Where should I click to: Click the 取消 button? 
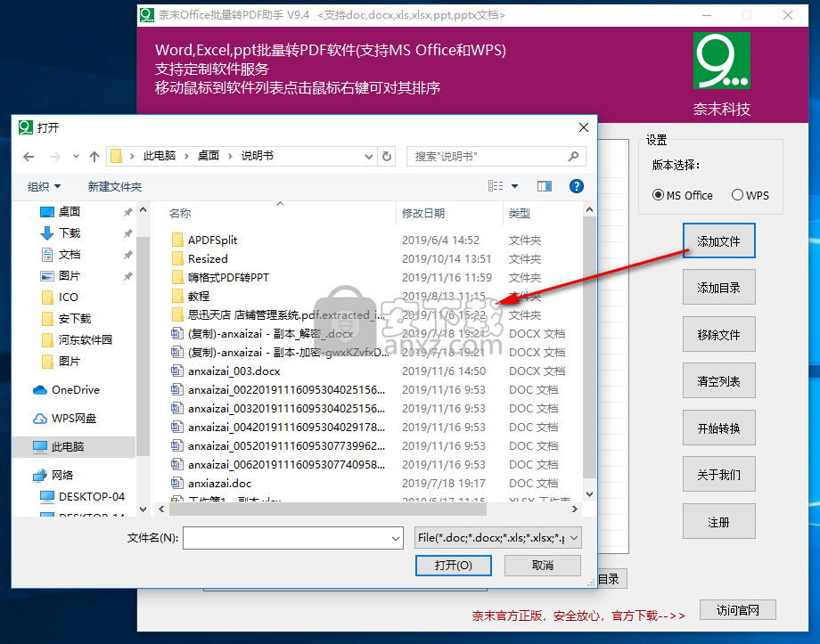pyautogui.click(x=542, y=566)
